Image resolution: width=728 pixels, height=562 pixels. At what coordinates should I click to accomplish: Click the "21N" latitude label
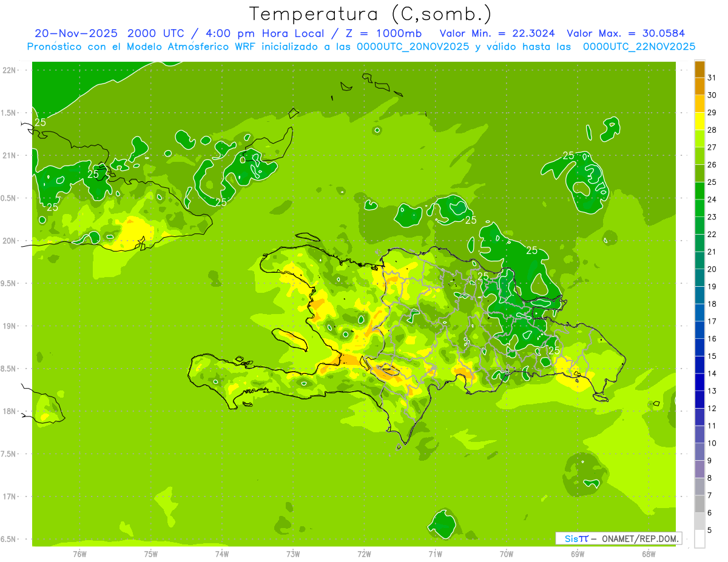(x=9, y=155)
